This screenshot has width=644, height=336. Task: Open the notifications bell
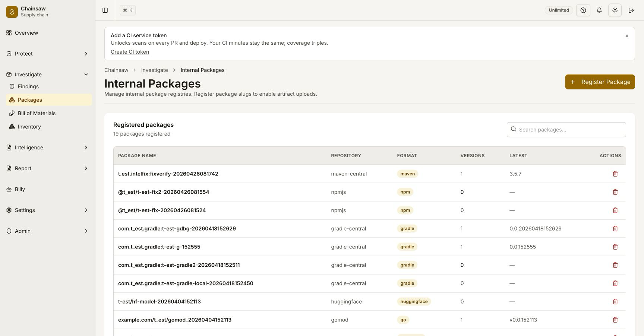point(599,10)
